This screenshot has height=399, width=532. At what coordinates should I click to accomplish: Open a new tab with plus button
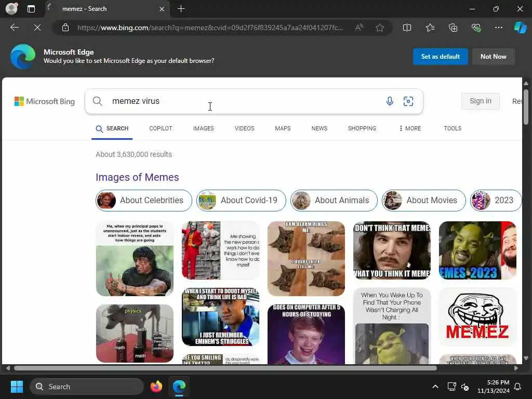tap(181, 9)
